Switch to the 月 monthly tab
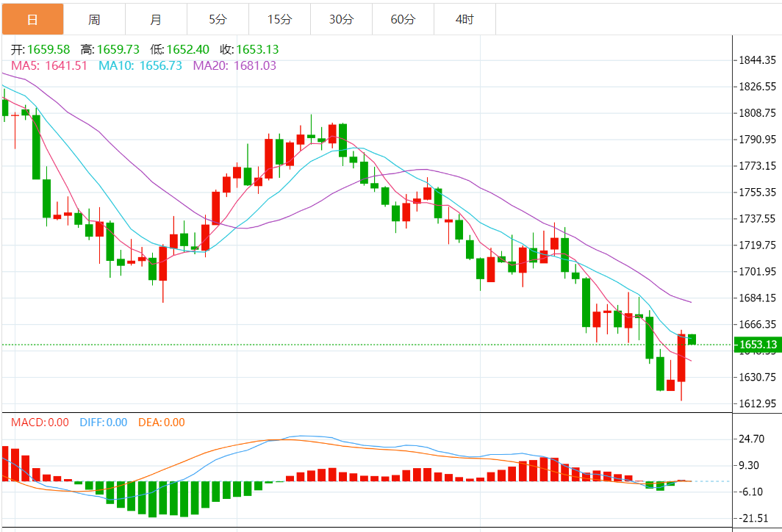The width and height of the screenshot is (782, 532). pos(156,19)
